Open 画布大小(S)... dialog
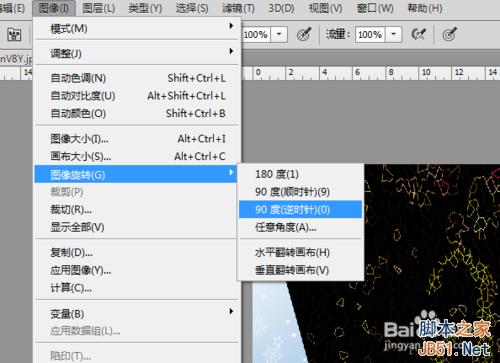Screen dimensions: 500x363 coord(137,156)
